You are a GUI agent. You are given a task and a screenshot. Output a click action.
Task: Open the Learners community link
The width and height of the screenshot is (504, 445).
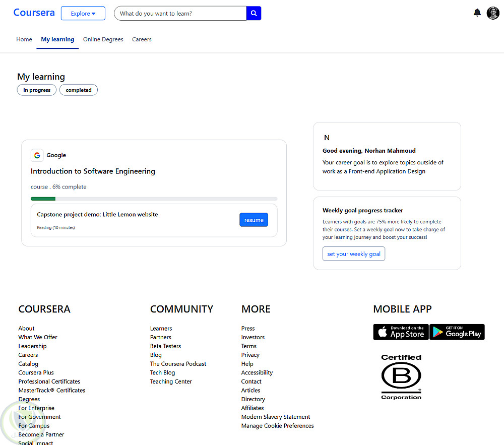coord(161,329)
